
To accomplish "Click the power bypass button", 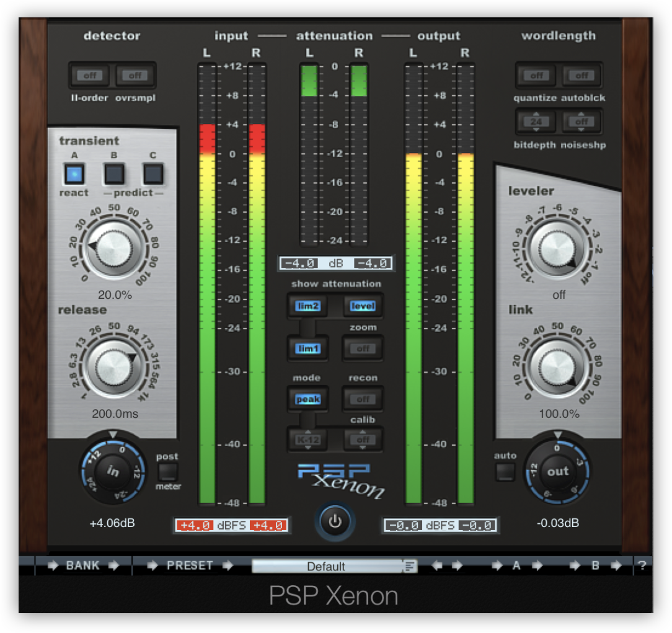I will point(335,521).
